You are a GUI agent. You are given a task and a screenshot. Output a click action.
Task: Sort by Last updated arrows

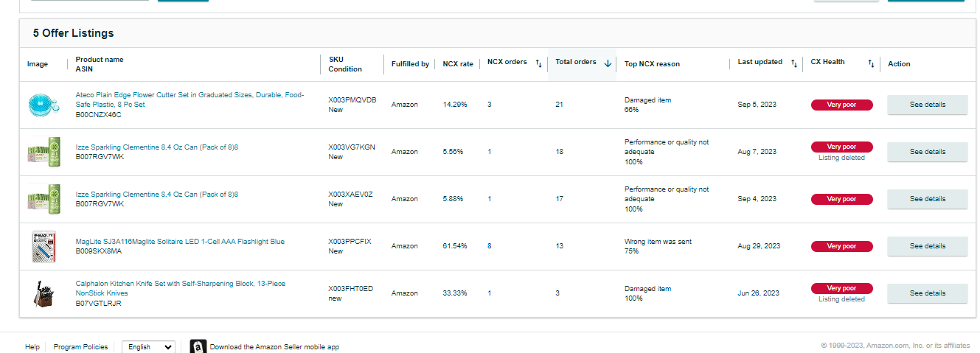click(x=794, y=63)
